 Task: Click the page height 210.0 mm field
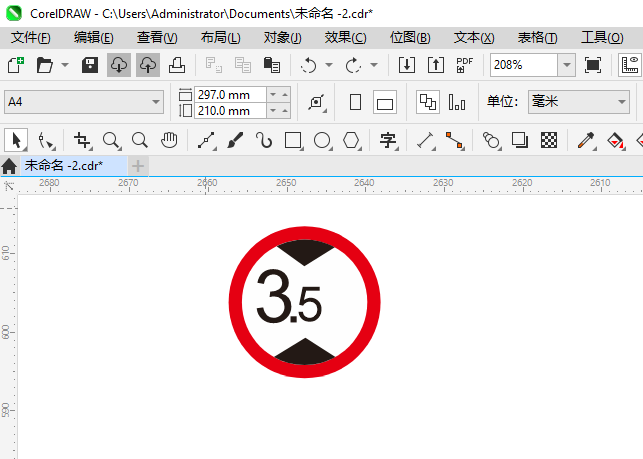[x=230, y=111]
